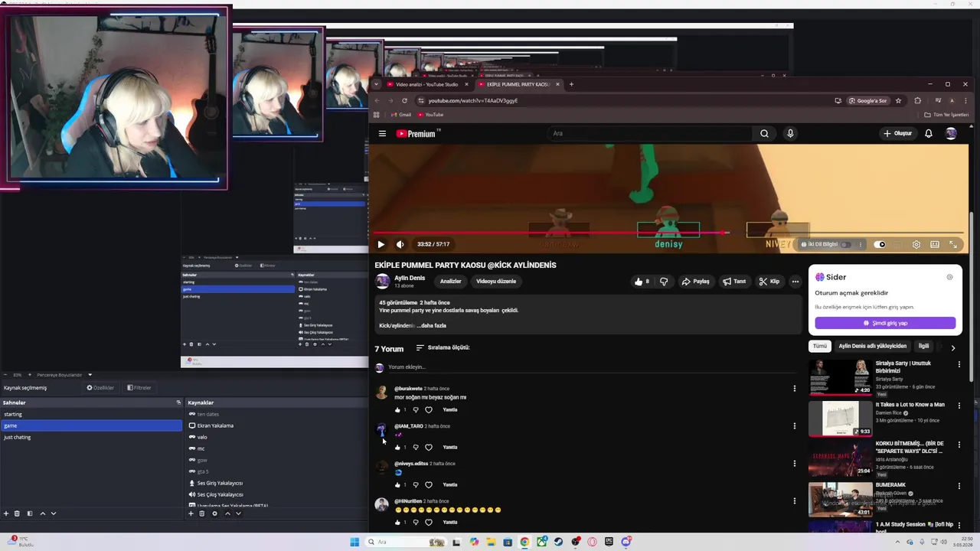Screen dimensions: 980x551
Task: Open Analizler for the video
Action: click(450, 281)
